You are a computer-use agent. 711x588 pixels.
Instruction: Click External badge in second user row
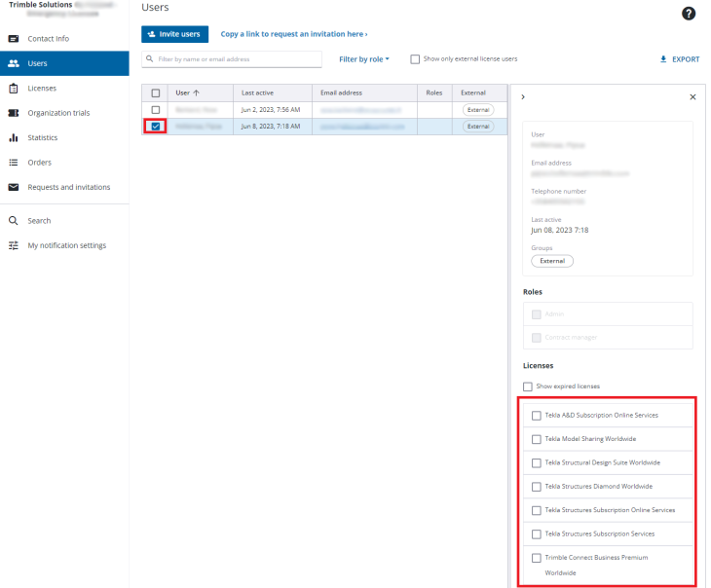[x=478, y=127]
